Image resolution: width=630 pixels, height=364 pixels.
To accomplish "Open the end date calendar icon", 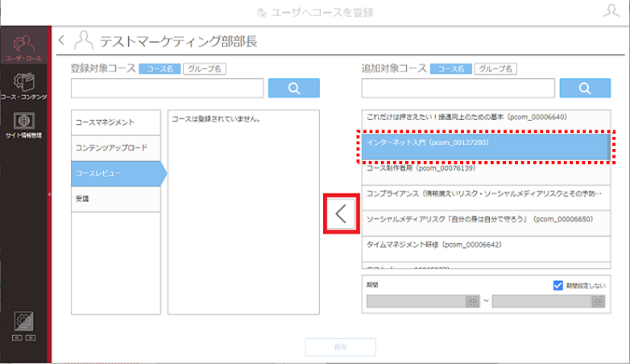I will pos(598,301).
